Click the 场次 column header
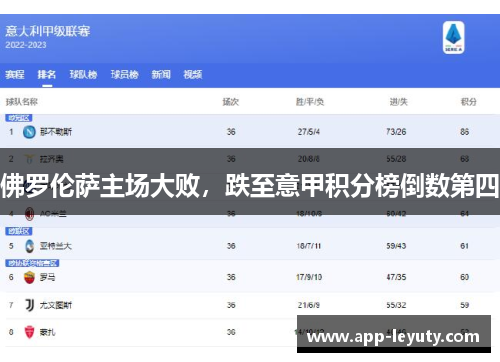This screenshot has height=362, width=500. click(x=231, y=102)
